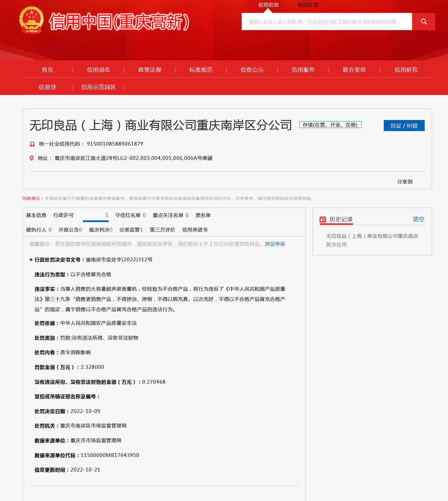Open 首页 in the navigation bar
Viewport: 448px width, 501px height.
tap(47, 70)
